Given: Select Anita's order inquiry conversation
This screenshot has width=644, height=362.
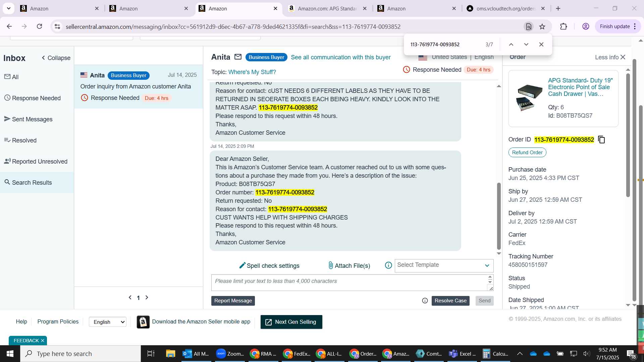Looking at the screenshot, I should click(139, 86).
